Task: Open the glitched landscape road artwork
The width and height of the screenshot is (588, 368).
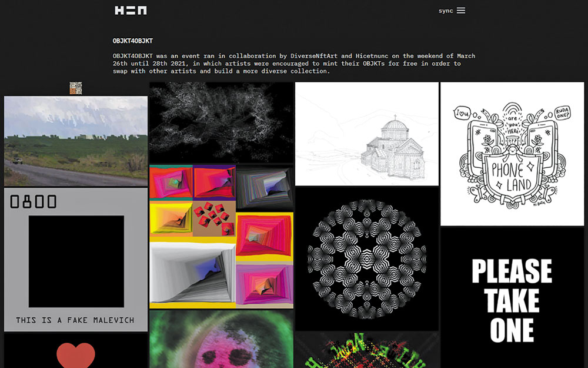Action: pyautogui.click(x=76, y=141)
